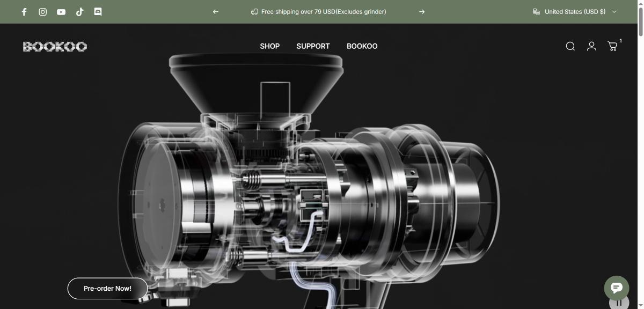Launch the chat support bubble

[x=616, y=288]
